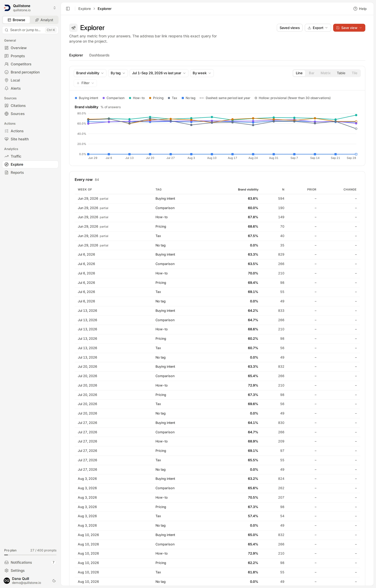Switch to Browse mode
The height and width of the screenshot is (588, 376).
16,20
